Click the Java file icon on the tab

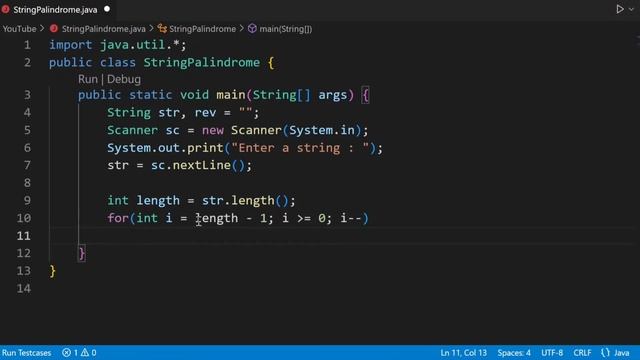[5, 9]
